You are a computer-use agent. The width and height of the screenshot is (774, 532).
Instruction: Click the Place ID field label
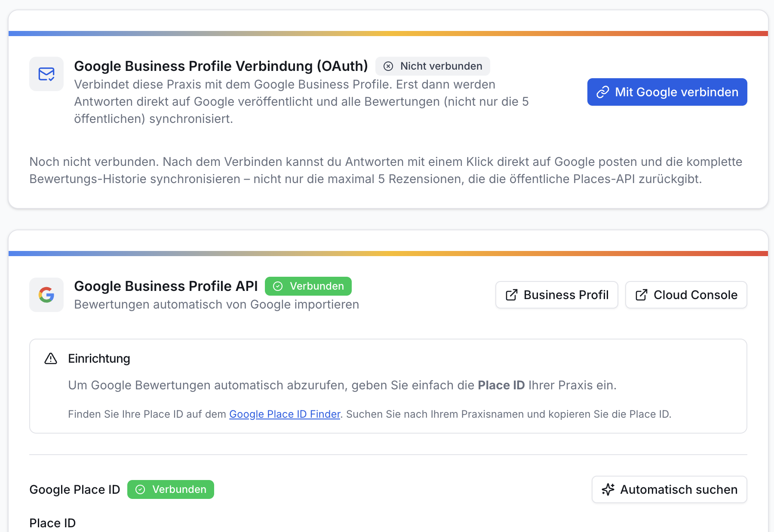52,523
